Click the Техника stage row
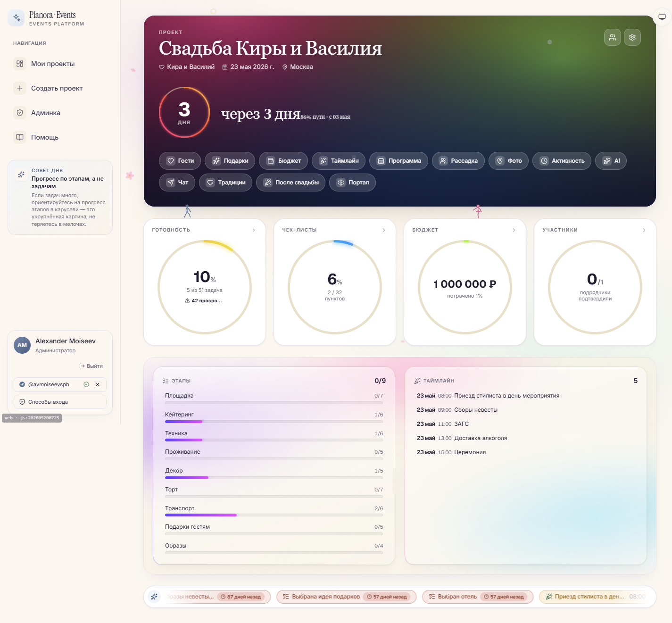672x623 pixels. click(x=274, y=436)
